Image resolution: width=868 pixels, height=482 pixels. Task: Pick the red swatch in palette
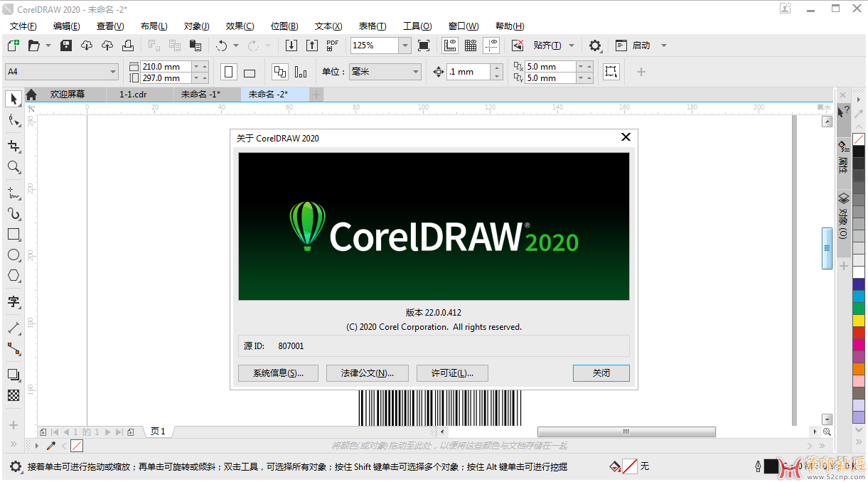pyautogui.click(x=859, y=333)
